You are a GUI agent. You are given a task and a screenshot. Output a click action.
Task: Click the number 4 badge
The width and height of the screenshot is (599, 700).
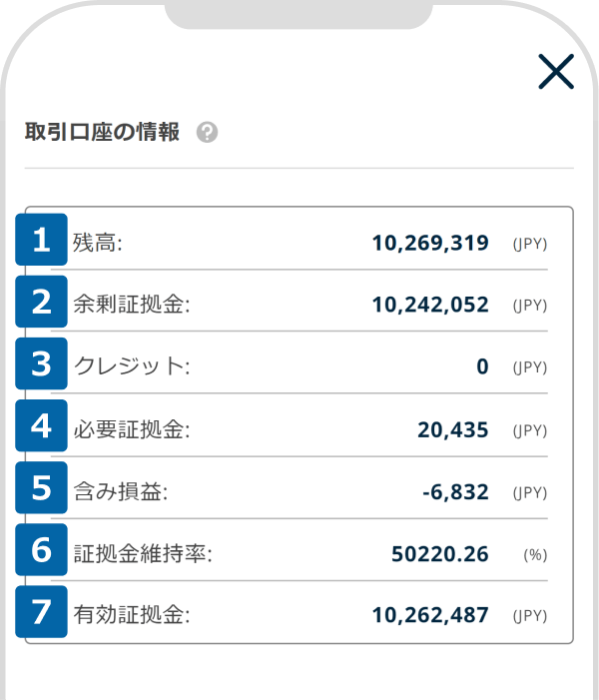point(41,426)
